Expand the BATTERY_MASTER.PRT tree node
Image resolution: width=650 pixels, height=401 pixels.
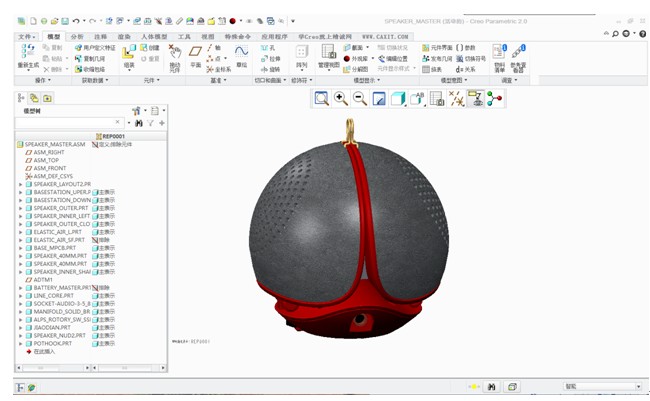(x=21, y=288)
